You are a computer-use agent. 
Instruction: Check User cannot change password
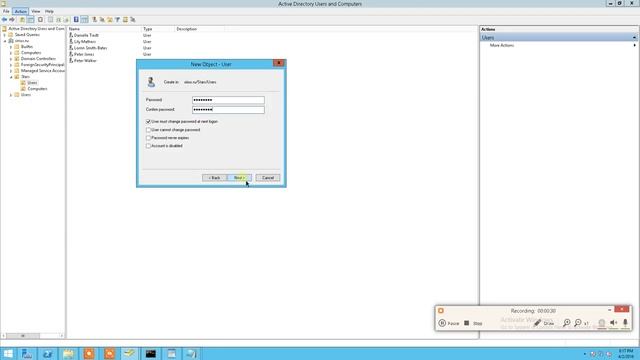[148, 130]
